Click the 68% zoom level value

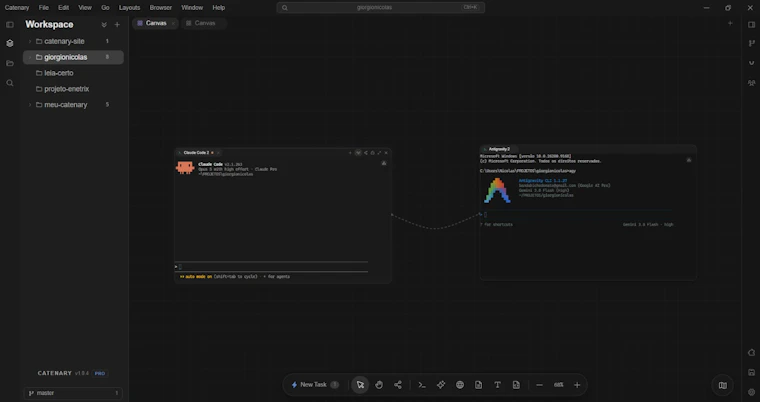pyautogui.click(x=558, y=385)
